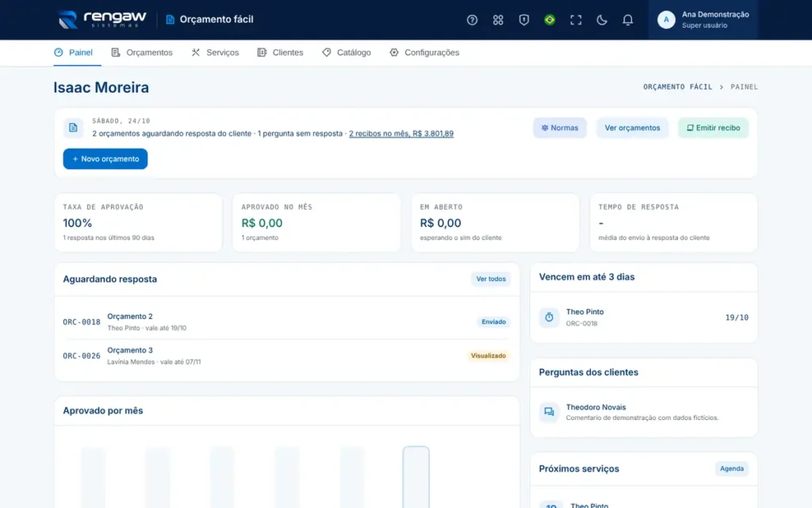Image resolution: width=812 pixels, height=508 pixels.
Task: Click the Tempo de resposta card
Action: pos(673,222)
